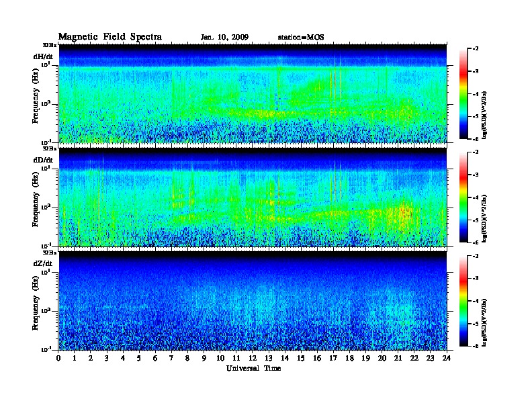
Task: Click hour tick label 6 on the time axis
Action: click(x=155, y=358)
